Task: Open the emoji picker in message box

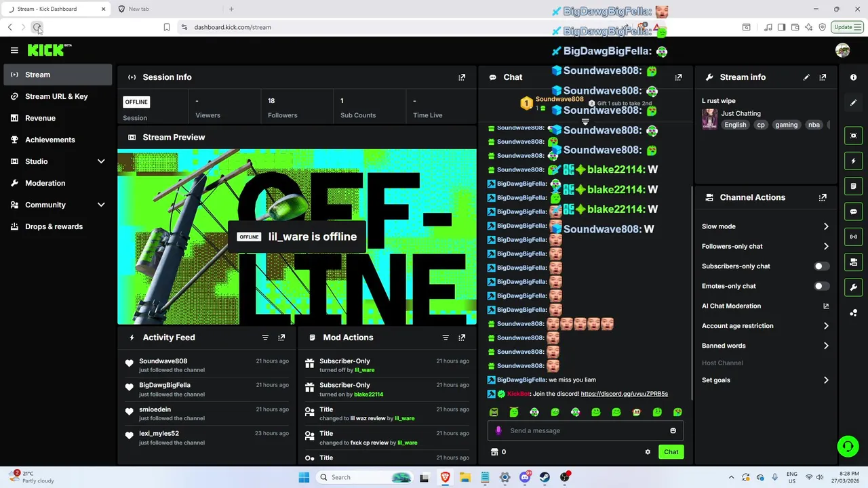Action: pos(673,430)
